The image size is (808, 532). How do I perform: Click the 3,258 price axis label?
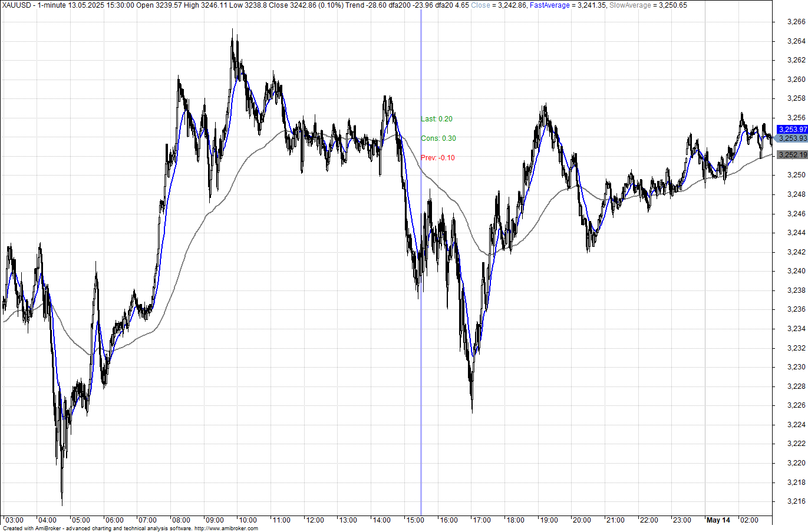[796, 98]
